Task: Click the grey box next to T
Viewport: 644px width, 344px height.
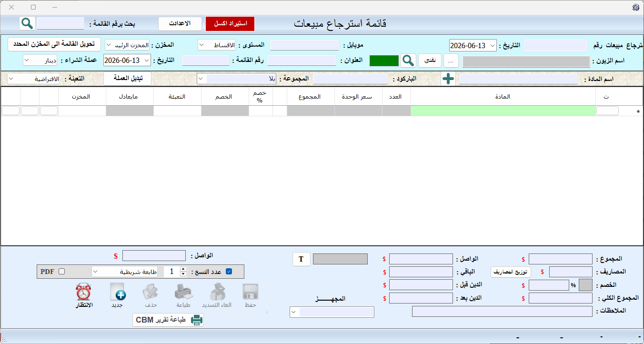Action: pos(340,259)
